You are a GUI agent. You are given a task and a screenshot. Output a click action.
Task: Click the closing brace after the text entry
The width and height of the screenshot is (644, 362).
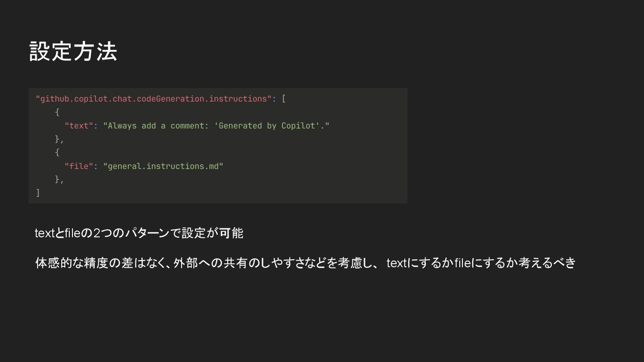point(59,139)
